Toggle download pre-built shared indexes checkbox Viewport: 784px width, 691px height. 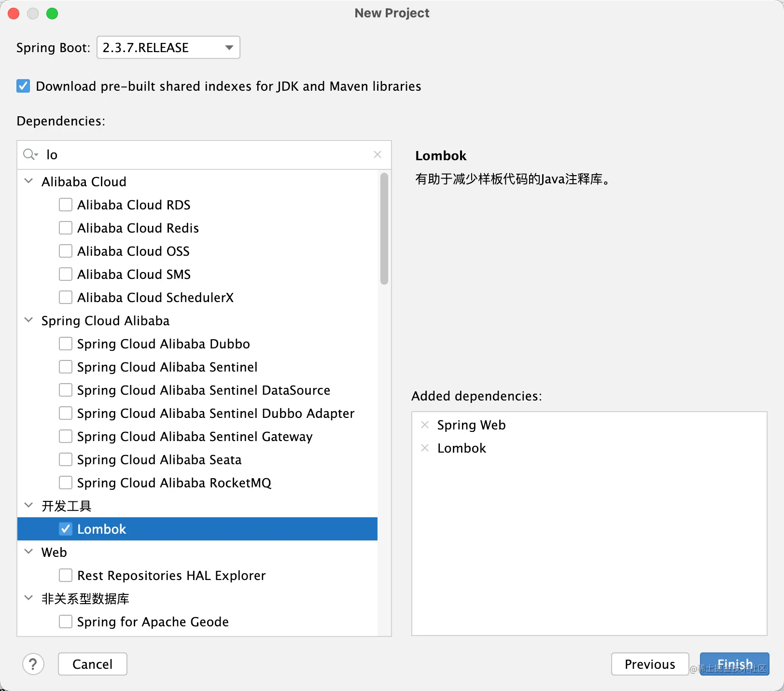23,86
